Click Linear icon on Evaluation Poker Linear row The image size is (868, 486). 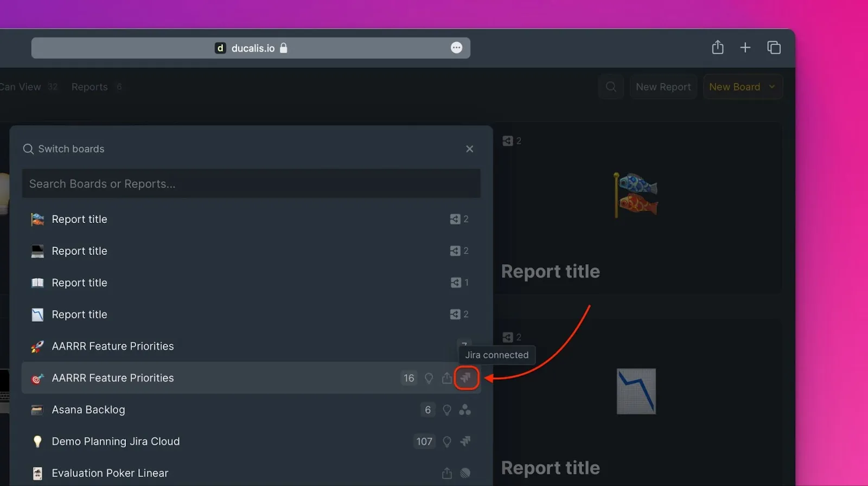(x=465, y=474)
